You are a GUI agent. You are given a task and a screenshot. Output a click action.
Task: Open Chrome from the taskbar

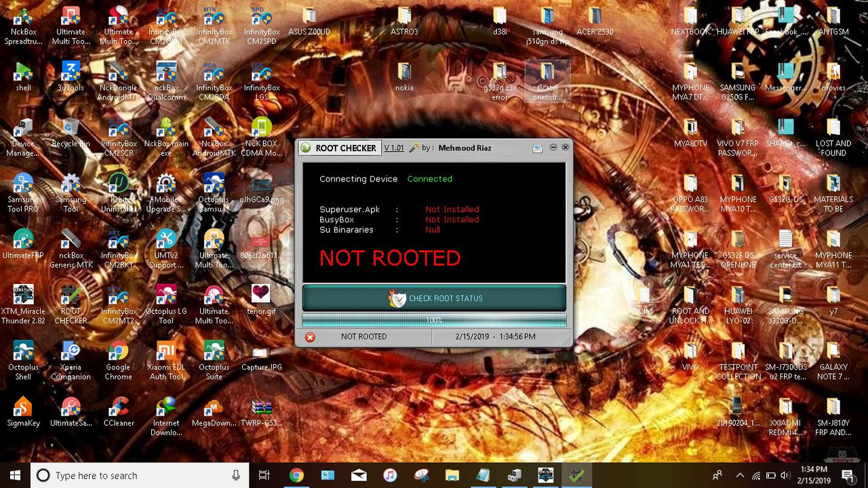(x=296, y=476)
